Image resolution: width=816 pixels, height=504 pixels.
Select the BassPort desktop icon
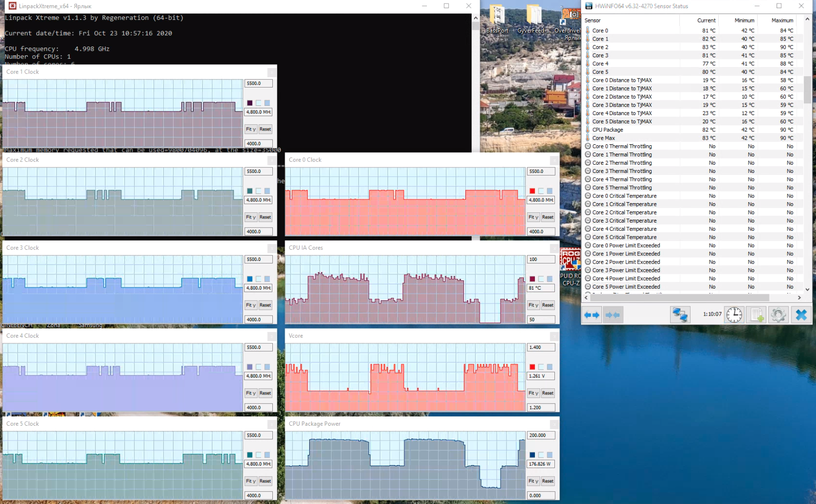pyautogui.click(x=497, y=19)
